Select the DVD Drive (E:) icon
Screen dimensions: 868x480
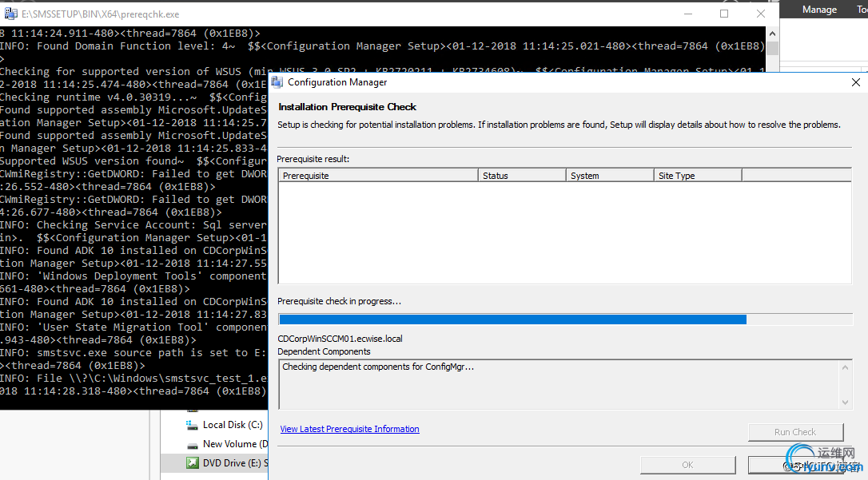[192, 463]
